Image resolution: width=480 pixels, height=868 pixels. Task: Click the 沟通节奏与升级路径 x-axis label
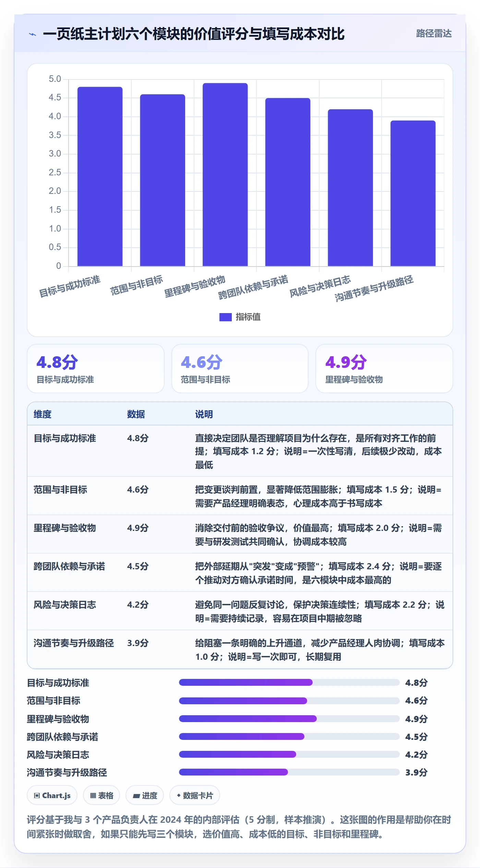click(374, 288)
